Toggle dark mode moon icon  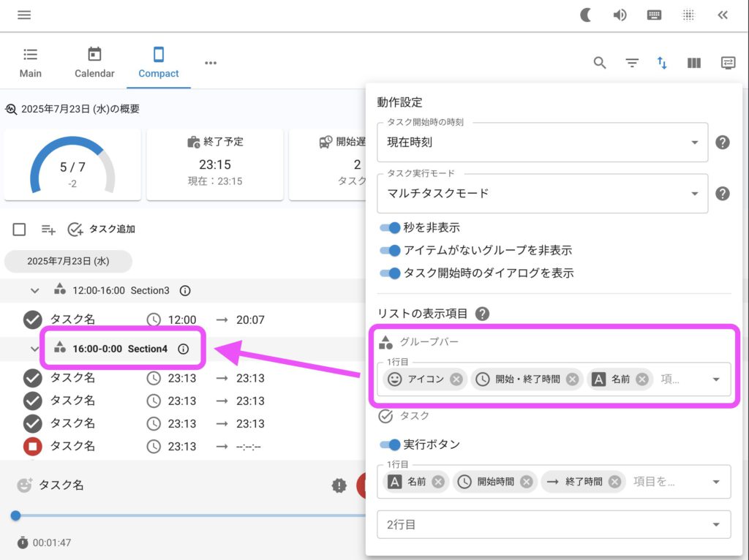586,15
